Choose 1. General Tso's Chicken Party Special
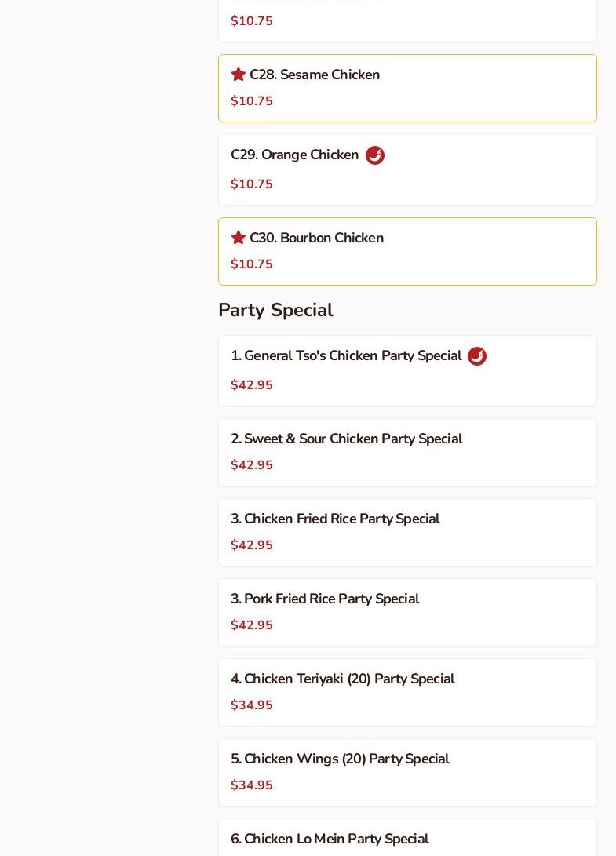The image size is (616, 856). (x=346, y=356)
